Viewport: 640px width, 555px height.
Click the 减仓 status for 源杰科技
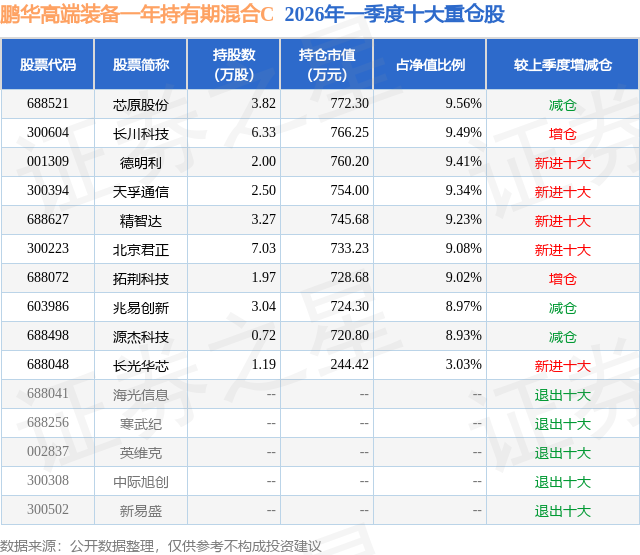[563, 337]
